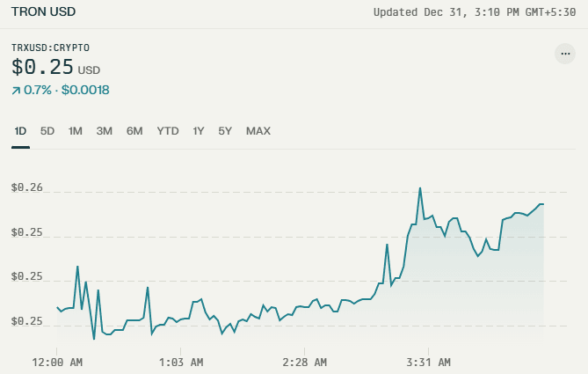Switch to the YTD range
The width and height of the screenshot is (588, 374).
point(168,131)
